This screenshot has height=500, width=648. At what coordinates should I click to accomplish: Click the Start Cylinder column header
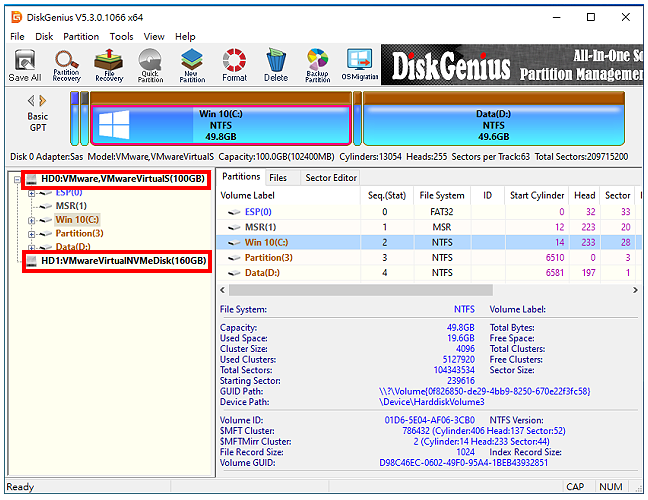[537, 195]
